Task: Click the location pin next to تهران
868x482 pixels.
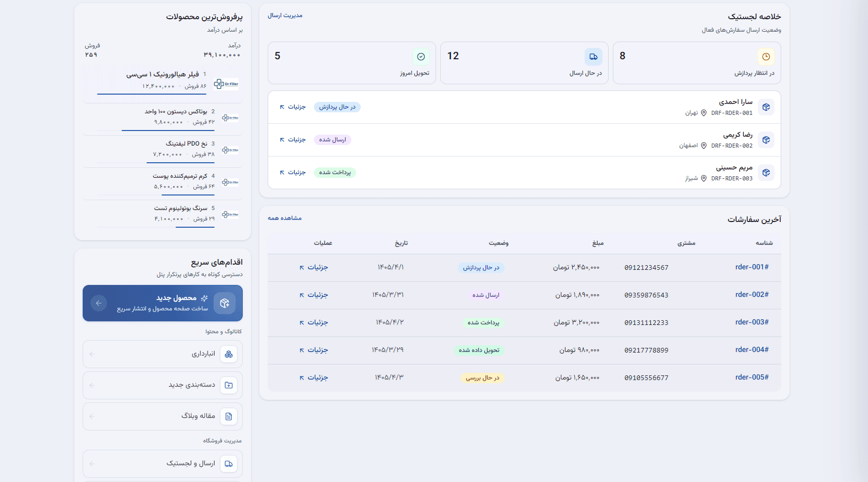Action: 704,113
